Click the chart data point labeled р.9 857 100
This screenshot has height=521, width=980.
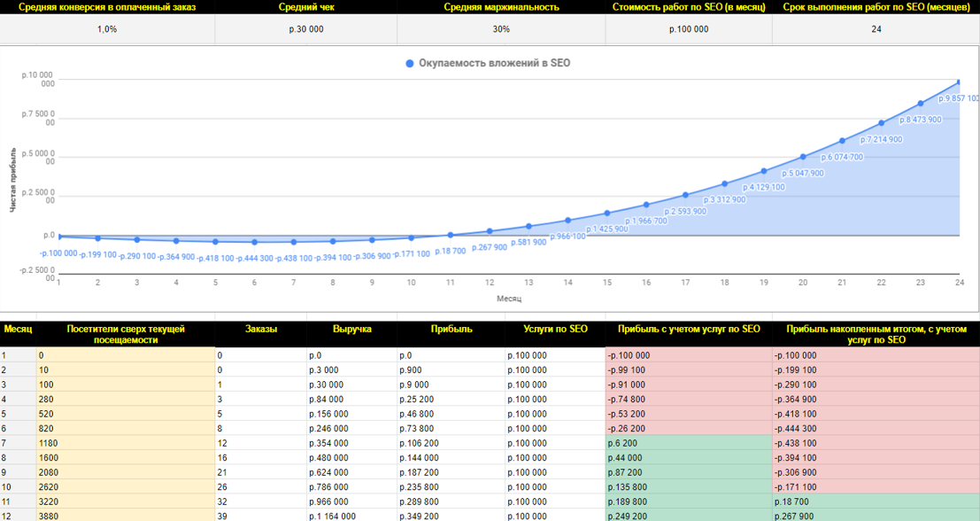point(959,83)
